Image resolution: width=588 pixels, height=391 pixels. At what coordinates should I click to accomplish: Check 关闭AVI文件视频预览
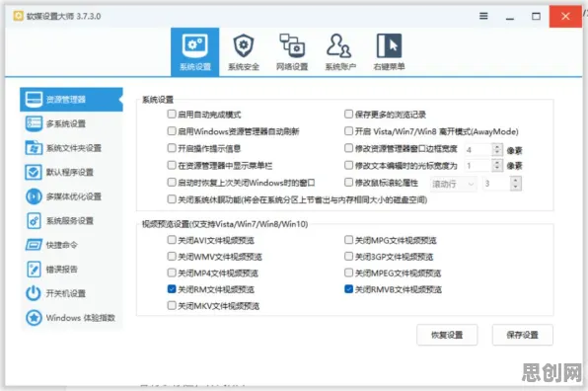tap(172, 240)
